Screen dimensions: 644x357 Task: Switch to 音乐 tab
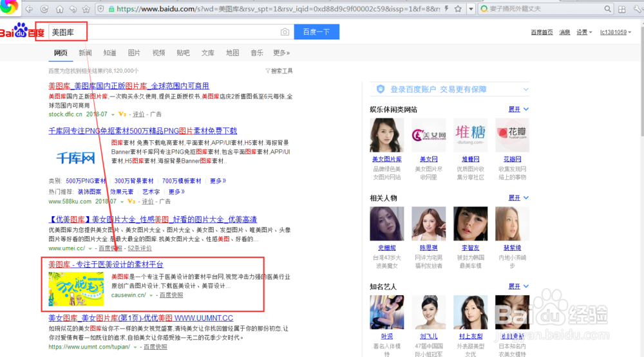pos(257,53)
